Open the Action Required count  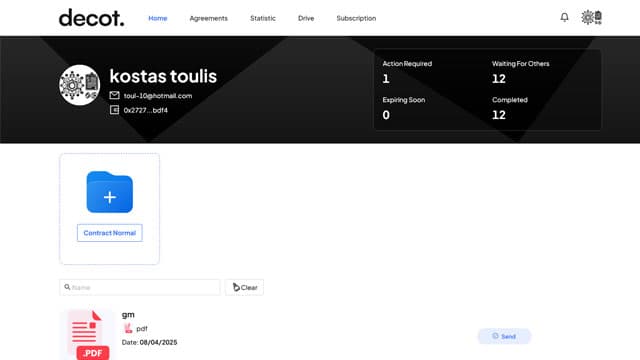(386, 78)
